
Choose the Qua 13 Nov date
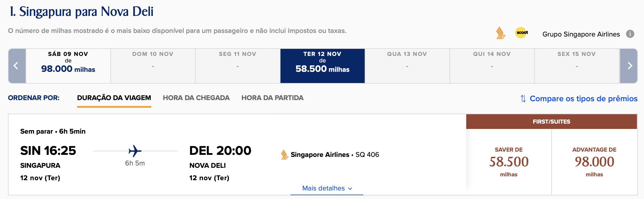[407, 66]
